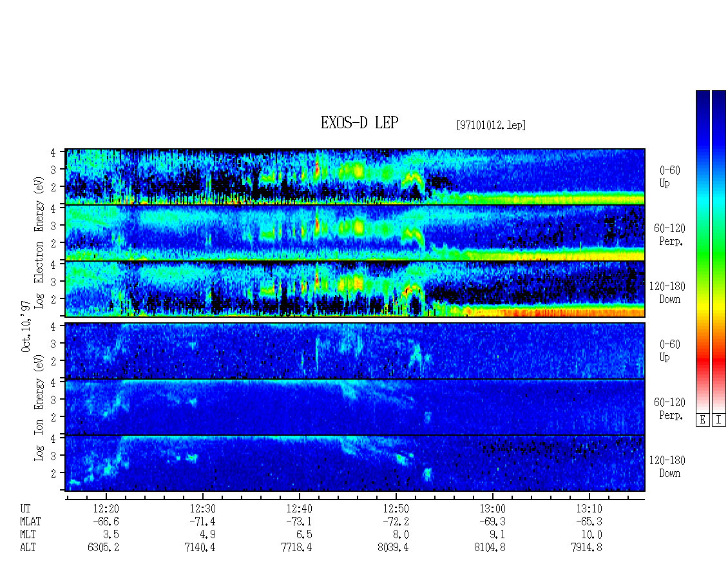Click the boxed E label under color bar
The width and height of the screenshot is (728, 564).
point(702,420)
